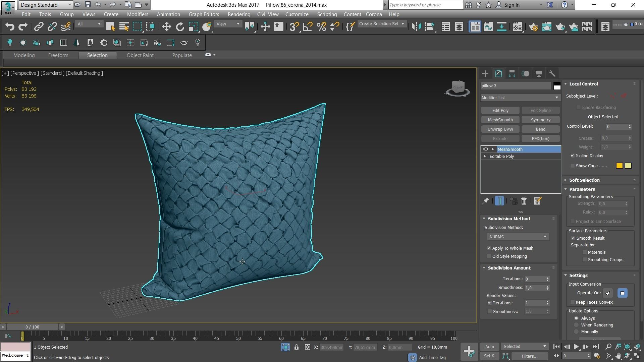Open the Modifiers menu
This screenshot has height=362, width=644.
138,14
